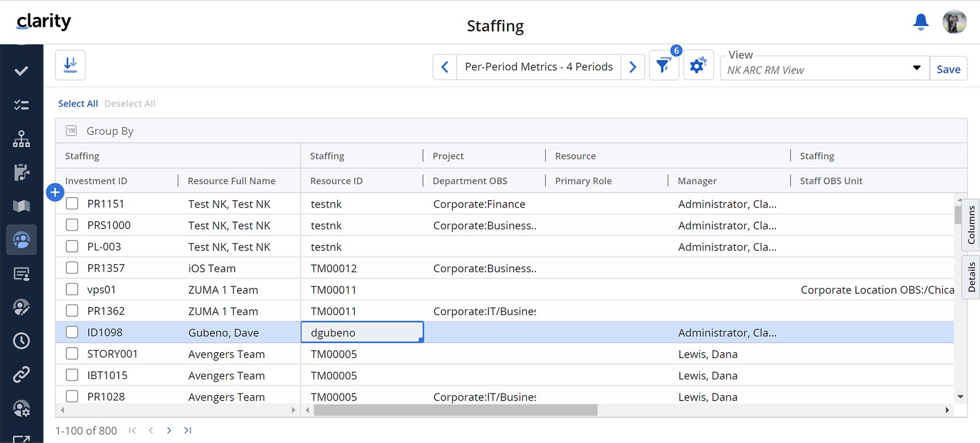Open the filter panel funnel icon

click(663, 66)
